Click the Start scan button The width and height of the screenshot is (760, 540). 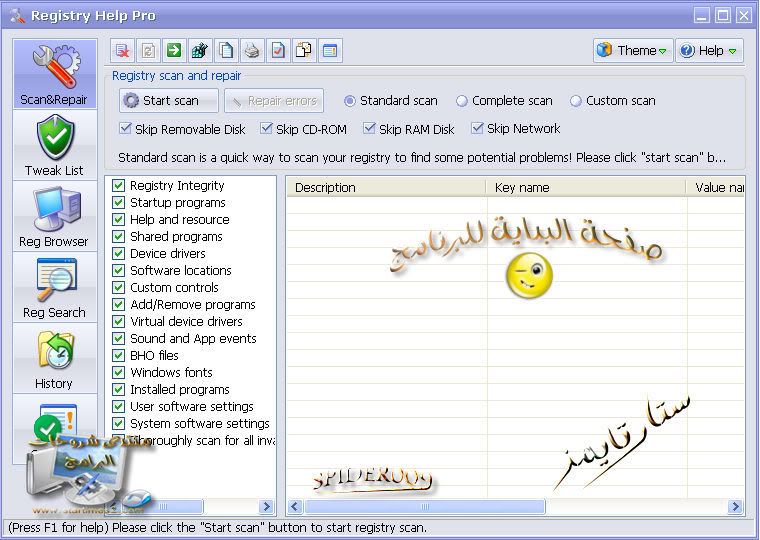click(169, 100)
